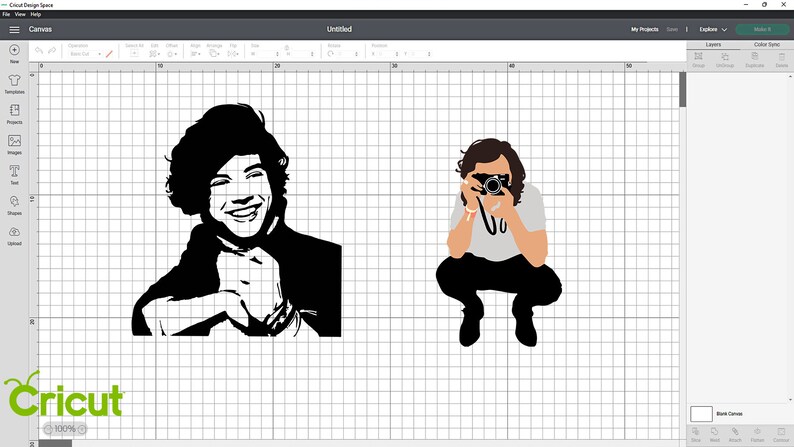Click the Contour tool
Screen dimensions: 794x447
(x=781, y=434)
